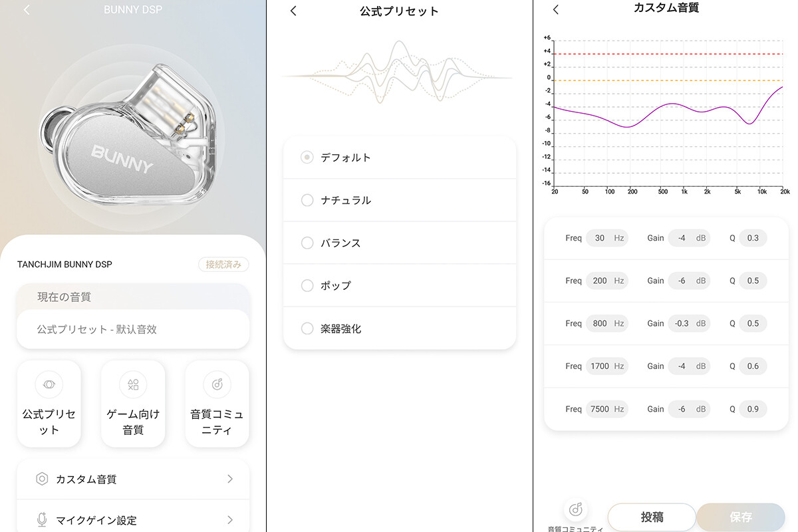798x532 pixels.
Task: Go back from the BUNNY DSP screen
Action: (27, 10)
